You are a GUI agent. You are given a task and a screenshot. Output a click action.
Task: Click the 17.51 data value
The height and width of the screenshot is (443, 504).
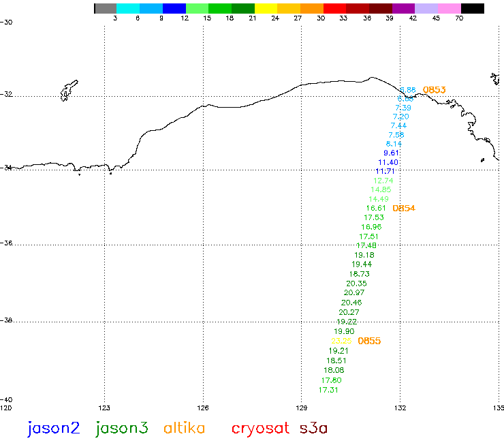tap(368, 236)
